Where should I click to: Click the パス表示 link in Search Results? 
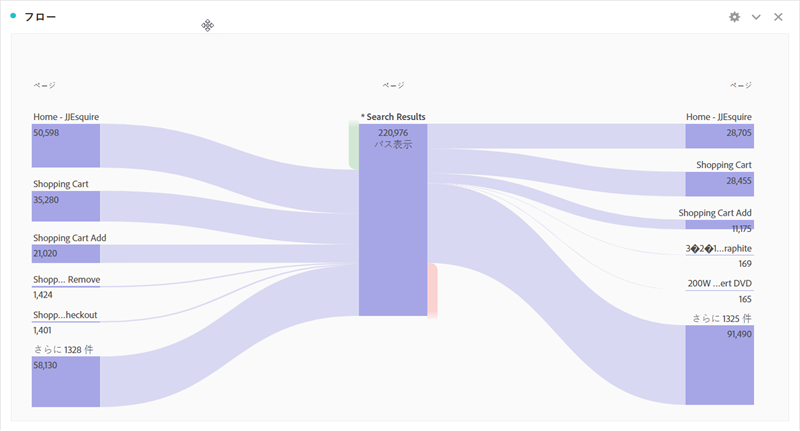[x=393, y=145]
